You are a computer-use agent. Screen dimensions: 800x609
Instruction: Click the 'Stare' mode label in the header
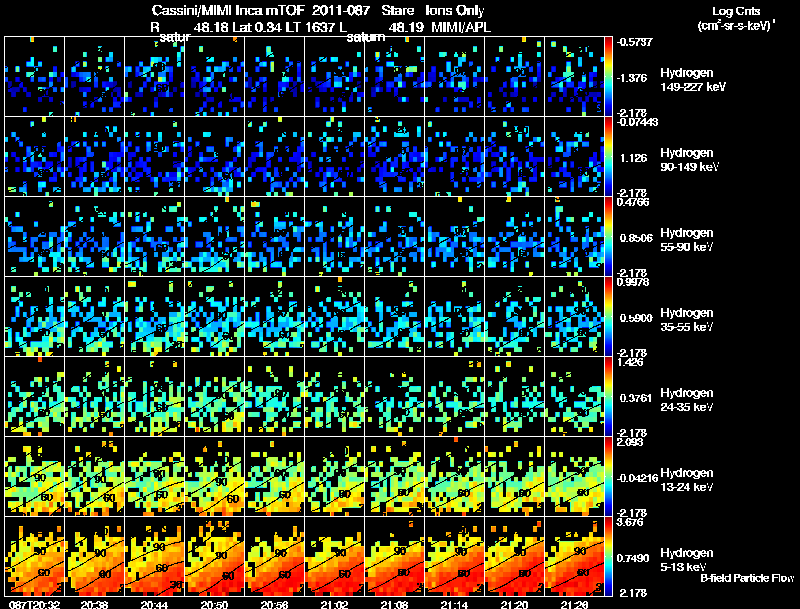click(398, 10)
